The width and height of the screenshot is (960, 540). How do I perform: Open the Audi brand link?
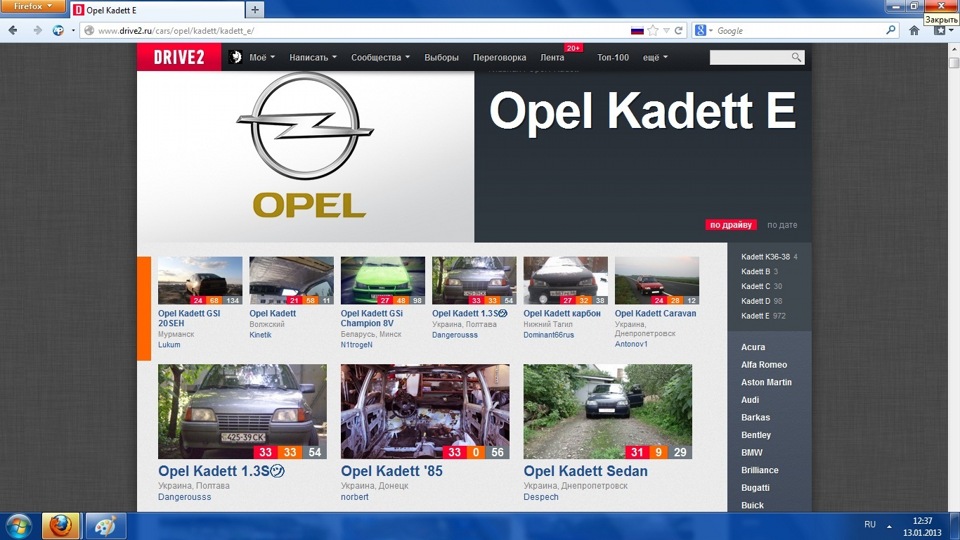(750, 400)
